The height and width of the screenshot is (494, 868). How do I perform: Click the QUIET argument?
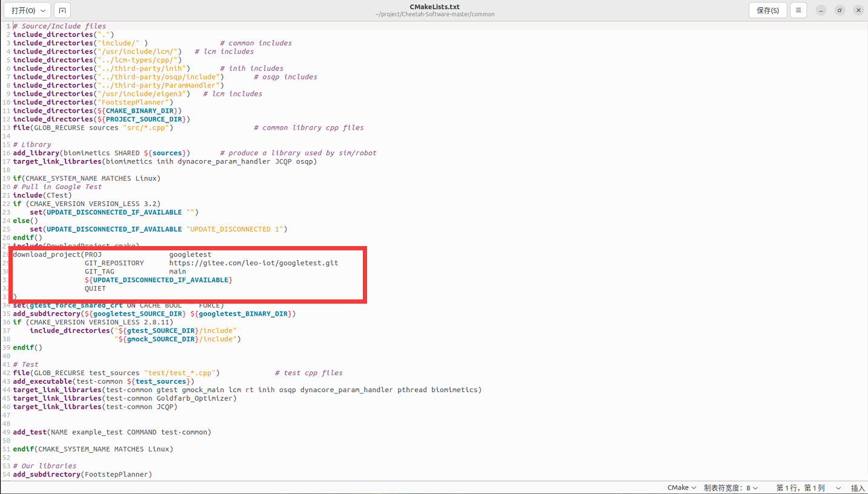tap(95, 289)
